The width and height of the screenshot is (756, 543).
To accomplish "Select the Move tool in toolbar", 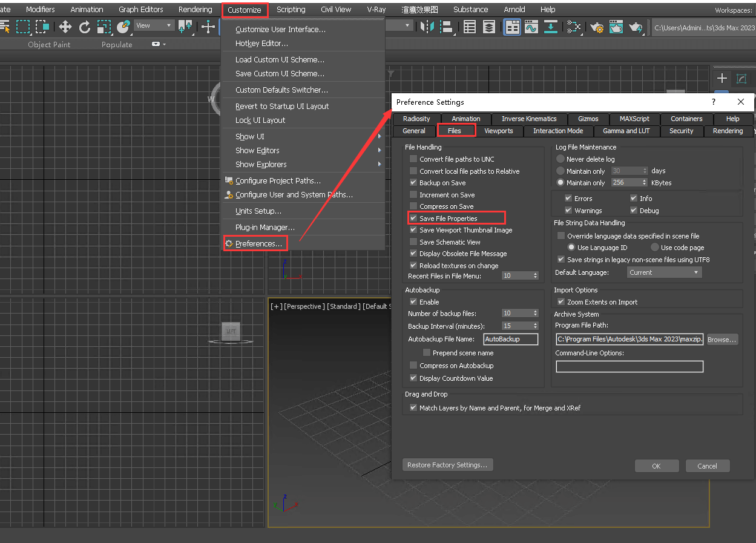I will coord(65,27).
